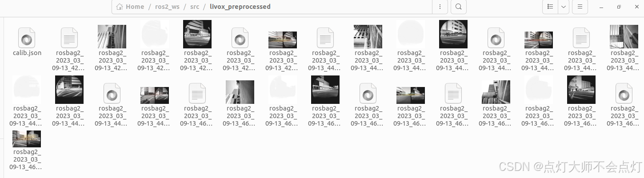Screen dimensions: 644x178
Task: Select the second-row text document icon near middle
Action: pyautogui.click(x=197, y=93)
